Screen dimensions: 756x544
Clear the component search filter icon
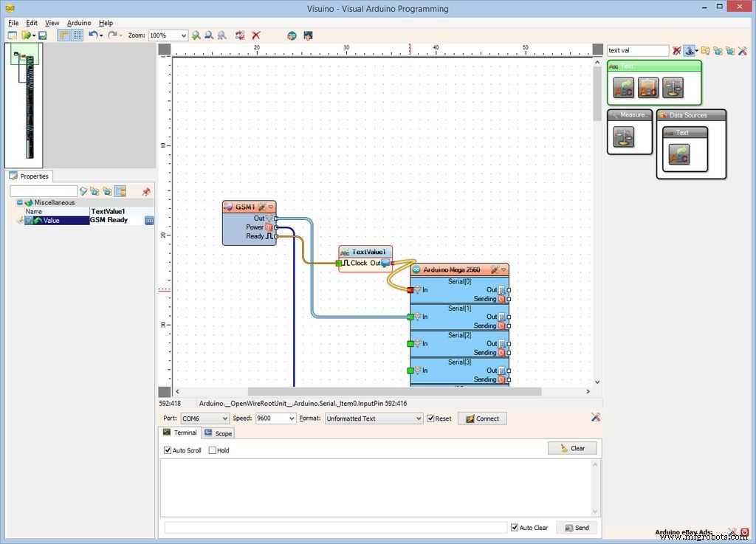(x=676, y=51)
